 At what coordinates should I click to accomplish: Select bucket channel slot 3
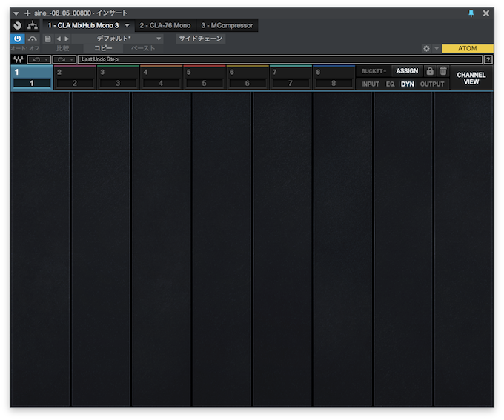[x=118, y=78]
